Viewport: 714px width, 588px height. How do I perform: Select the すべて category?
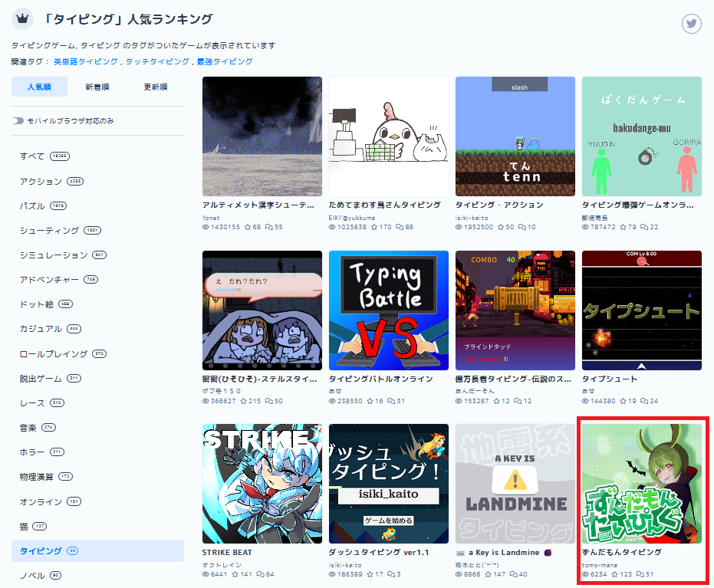click(x=97, y=156)
